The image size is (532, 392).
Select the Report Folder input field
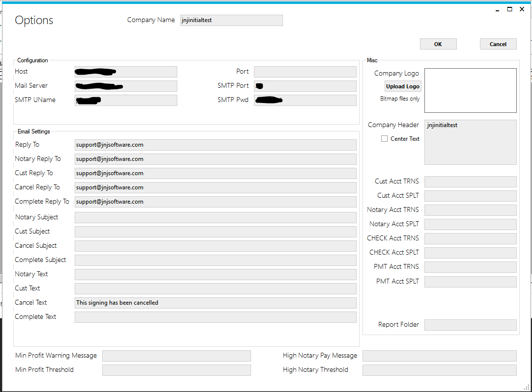pos(470,325)
